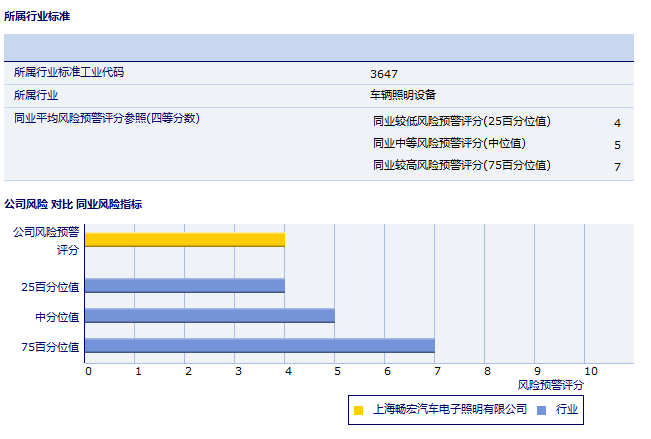Click the code value 3647

point(384,74)
